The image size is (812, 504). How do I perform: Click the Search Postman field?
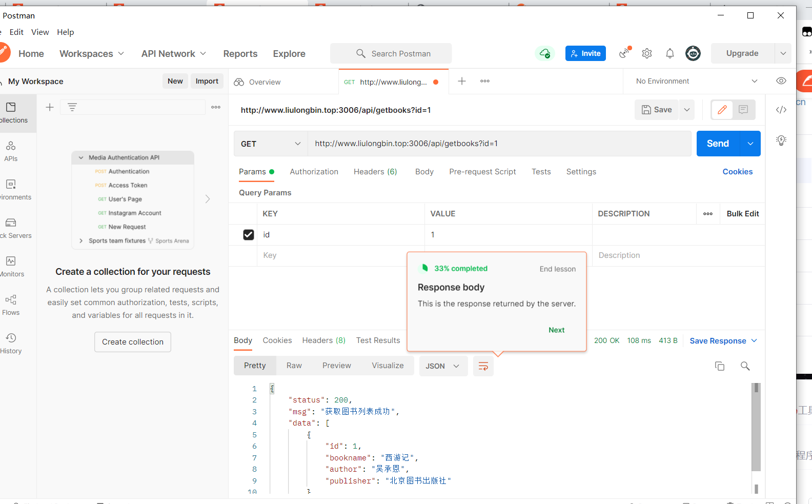391,53
